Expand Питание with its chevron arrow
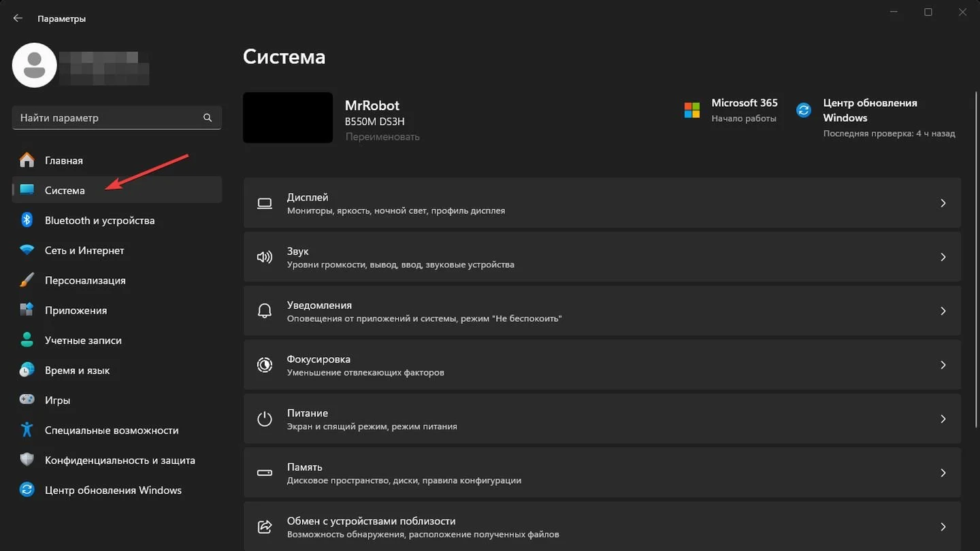Screen dimensions: 980x551 pos(943,419)
